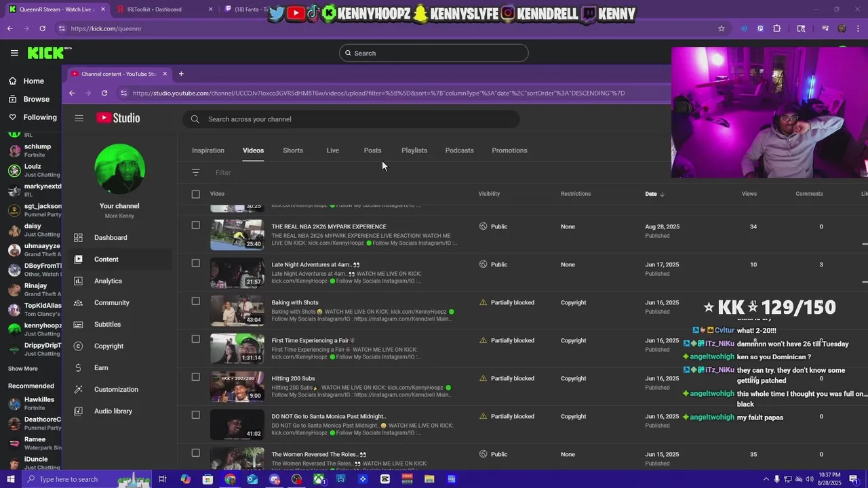The height and width of the screenshot is (488, 868).
Task: Switch to the Inspiration tab
Action: pos(208,150)
